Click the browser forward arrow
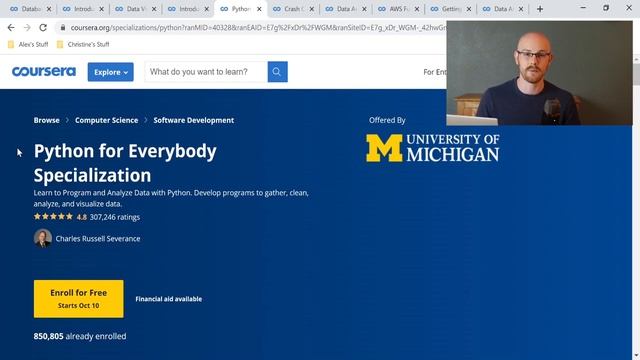The height and width of the screenshot is (360, 640). (27, 28)
